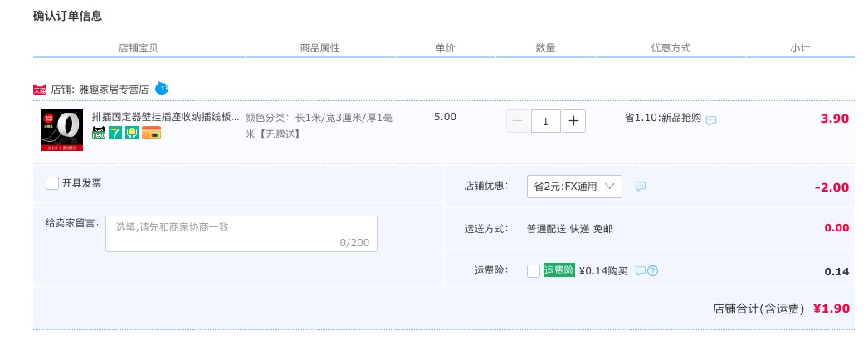
Task: Open the product thumbnail image
Action: (62, 130)
